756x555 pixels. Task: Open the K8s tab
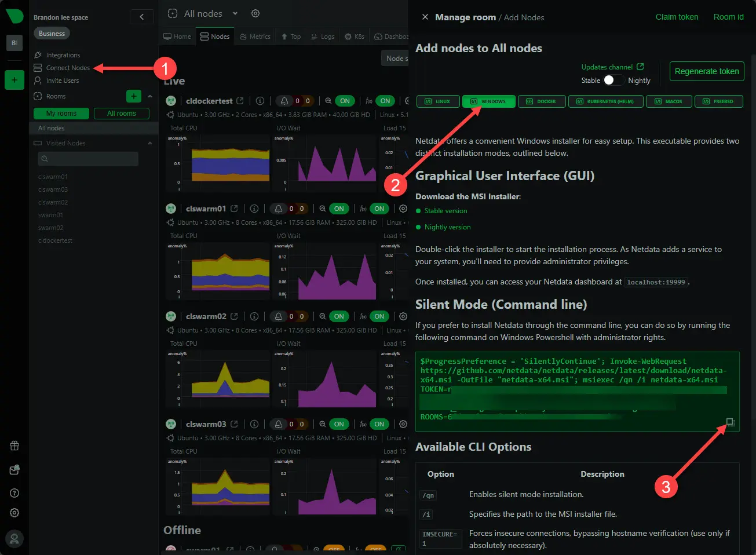click(x=355, y=36)
